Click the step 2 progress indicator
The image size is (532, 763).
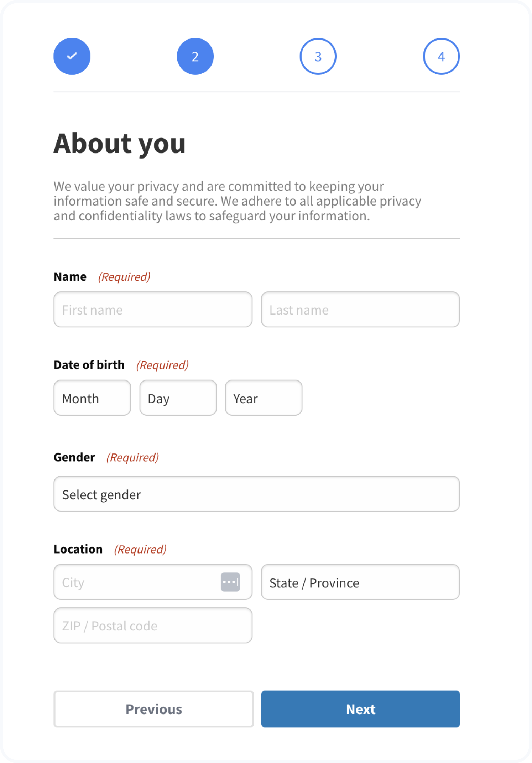pos(195,56)
